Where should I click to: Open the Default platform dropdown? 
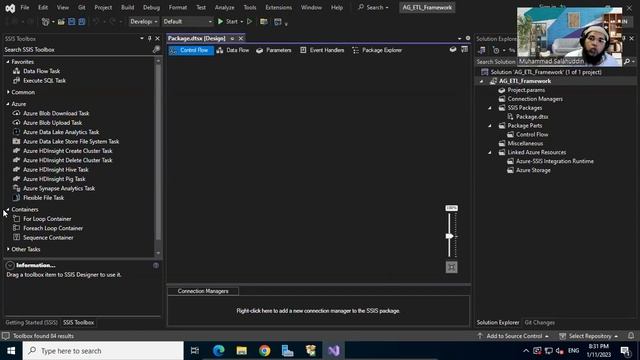187,22
